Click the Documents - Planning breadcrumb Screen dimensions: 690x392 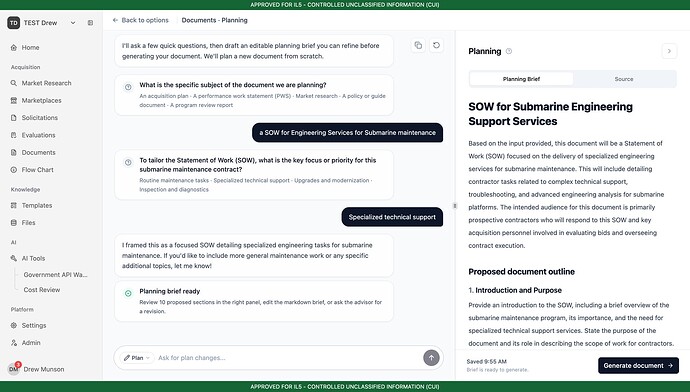[x=214, y=20]
